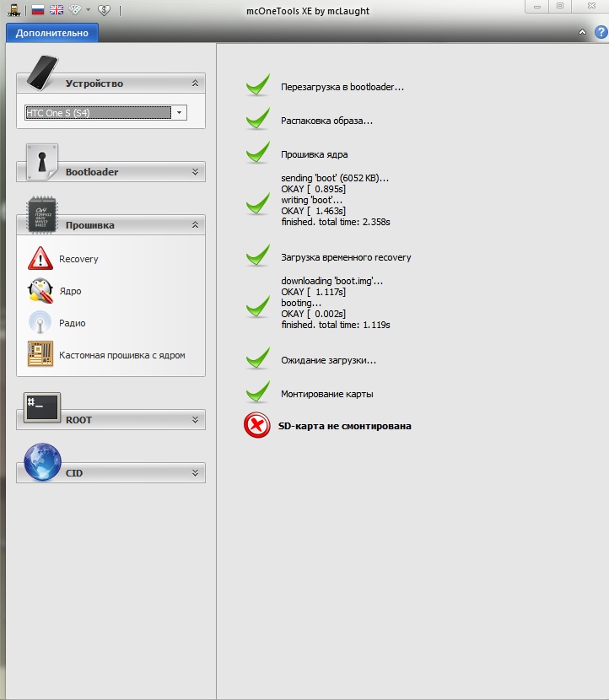
Task: Click checkmark beside sending 'boot' log
Action: (x=258, y=203)
